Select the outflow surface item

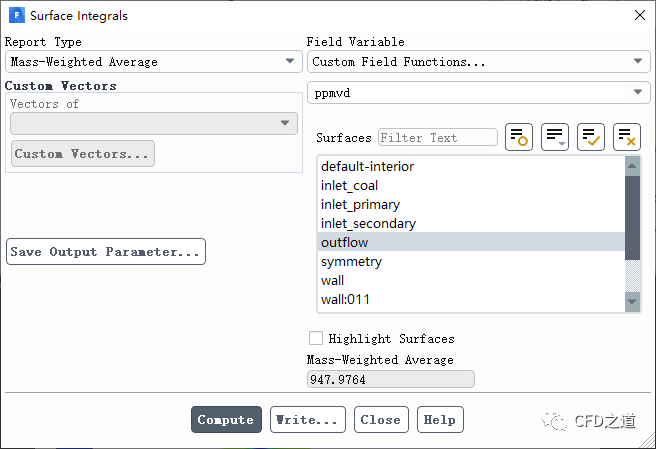click(x=344, y=242)
